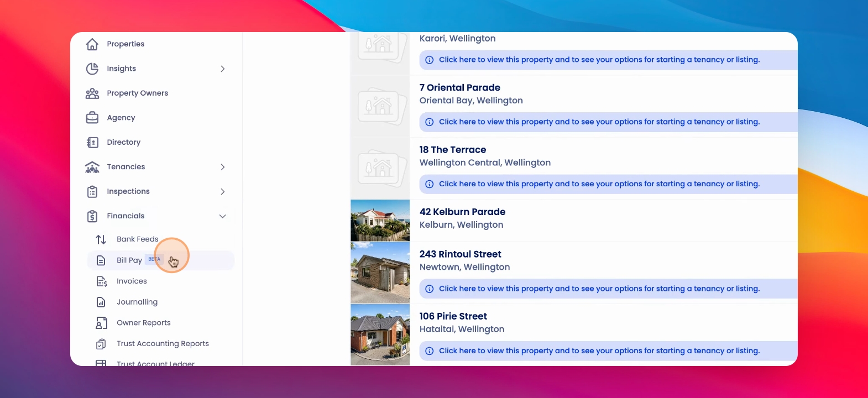Click the Agency briefcase icon
Screen dimensions: 868x398
(92, 118)
